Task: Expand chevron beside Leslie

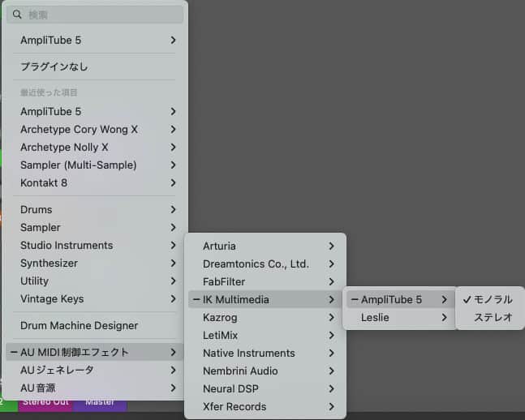Action: tap(444, 317)
